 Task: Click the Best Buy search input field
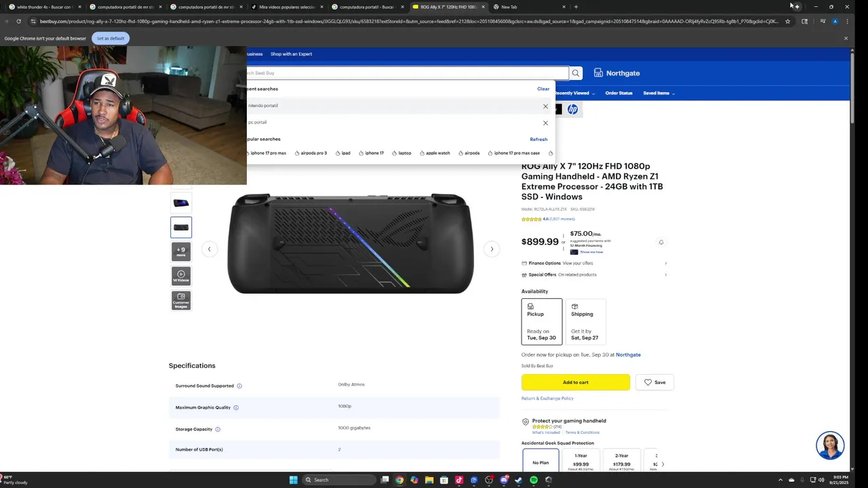tap(407, 73)
